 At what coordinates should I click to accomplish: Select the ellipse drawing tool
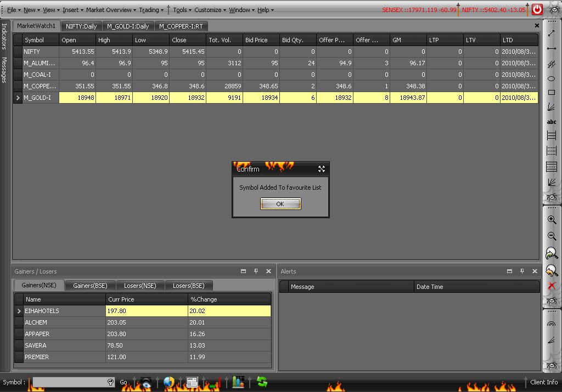551,78
